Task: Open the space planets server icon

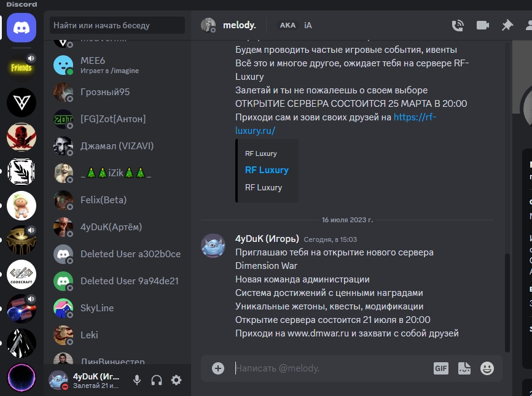Action: click(x=22, y=309)
